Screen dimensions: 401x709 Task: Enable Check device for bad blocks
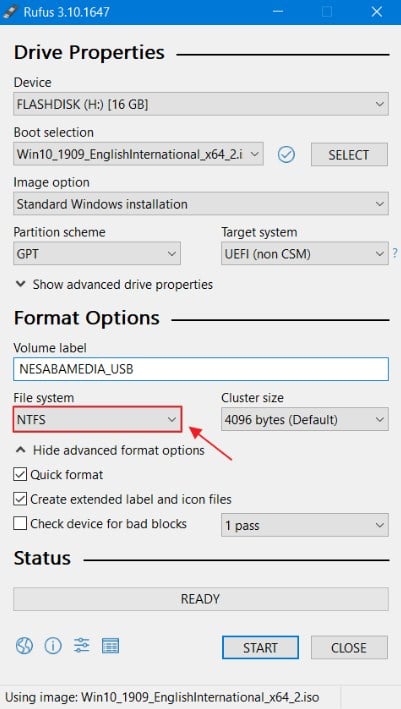pyautogui.click(x=20, y=524)
